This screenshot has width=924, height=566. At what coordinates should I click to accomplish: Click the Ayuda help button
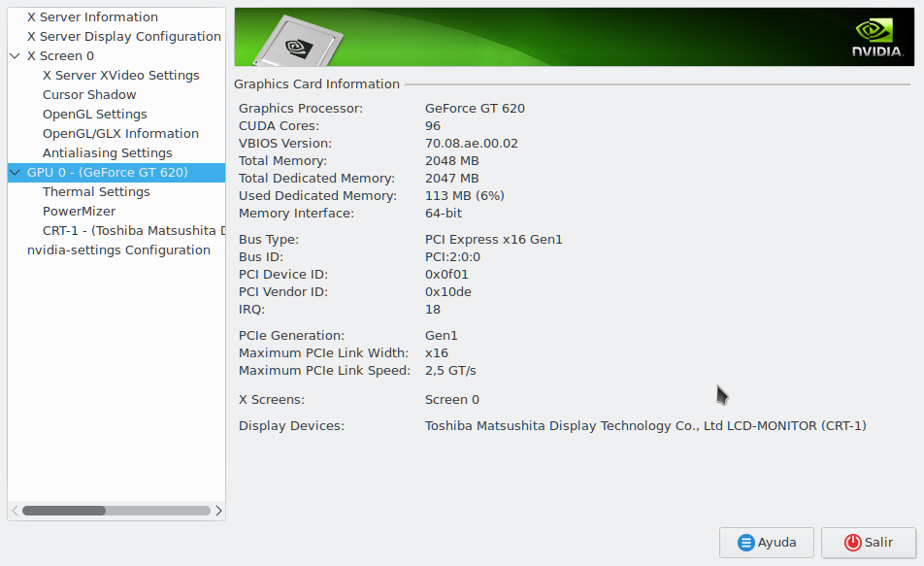click(766, 543)
